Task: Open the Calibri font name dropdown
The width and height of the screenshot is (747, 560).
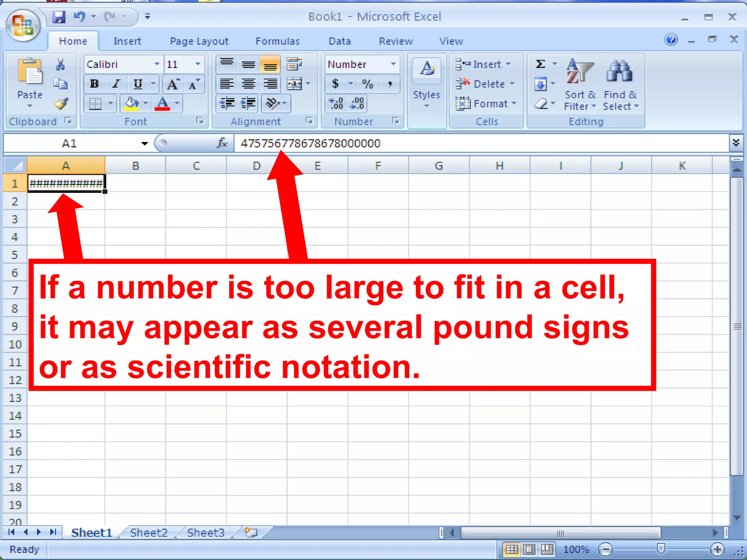Action: [157, 64]
